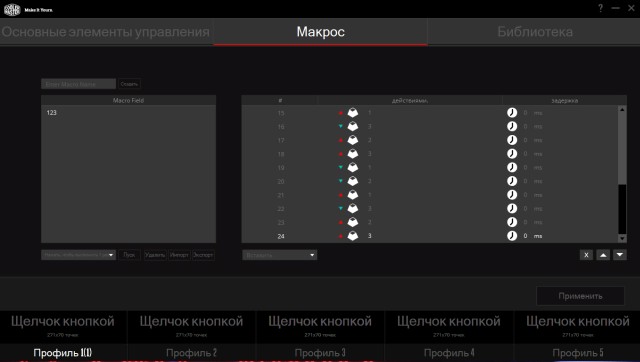The width and height of the screenshot is (640, 362).
Task: Move selected action up with the up arrow
Action: (603, 255)
